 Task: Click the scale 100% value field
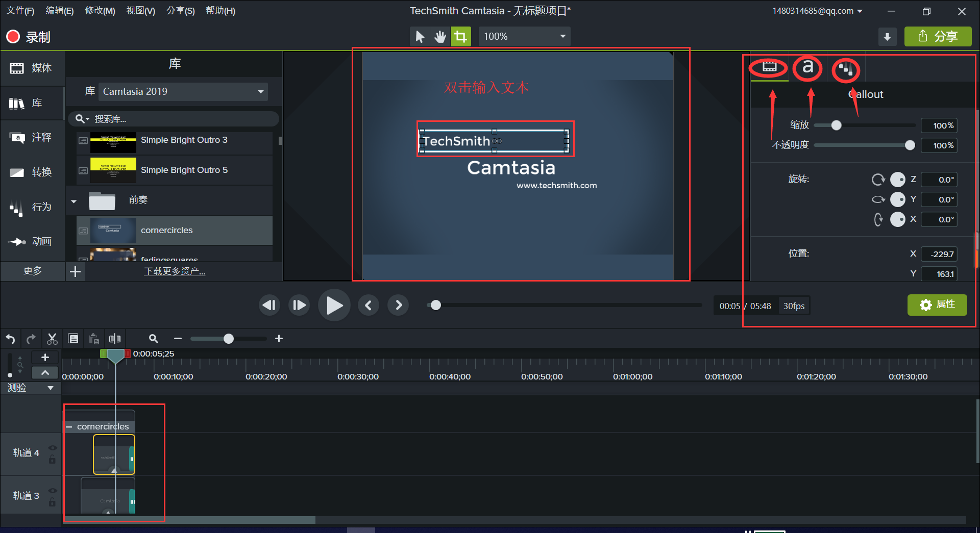point(939,125)
